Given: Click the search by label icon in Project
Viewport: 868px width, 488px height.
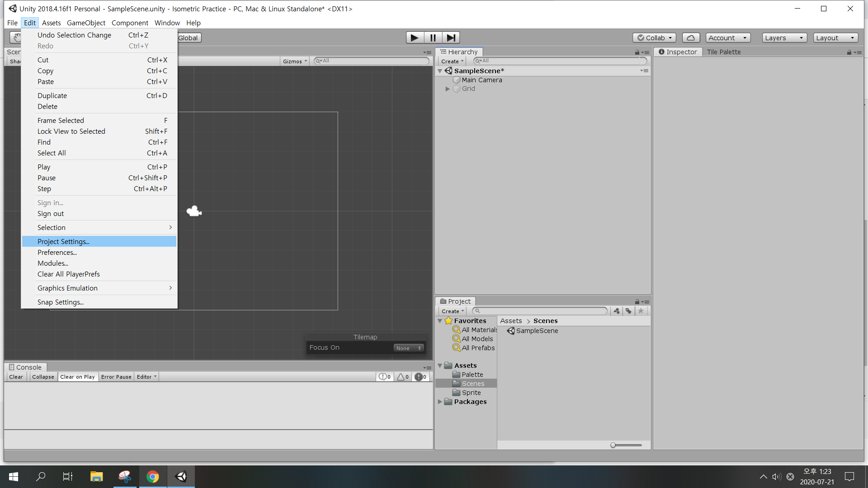Looking at the screenshot, I should click(x=628, y=311).
